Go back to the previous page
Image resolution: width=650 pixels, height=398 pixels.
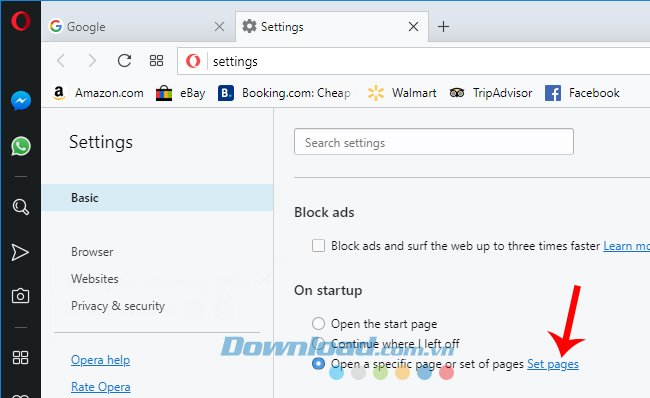pos(61,61)
